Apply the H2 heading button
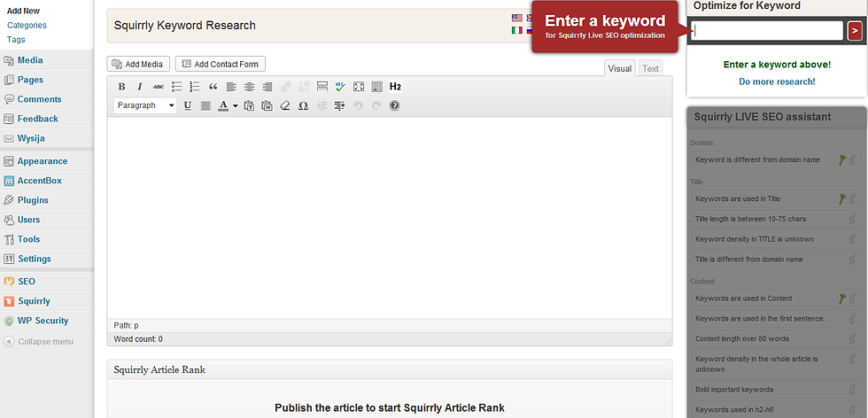Image resolution: width=868 pixels, height=418 pixels. click(x=395, y=87)
